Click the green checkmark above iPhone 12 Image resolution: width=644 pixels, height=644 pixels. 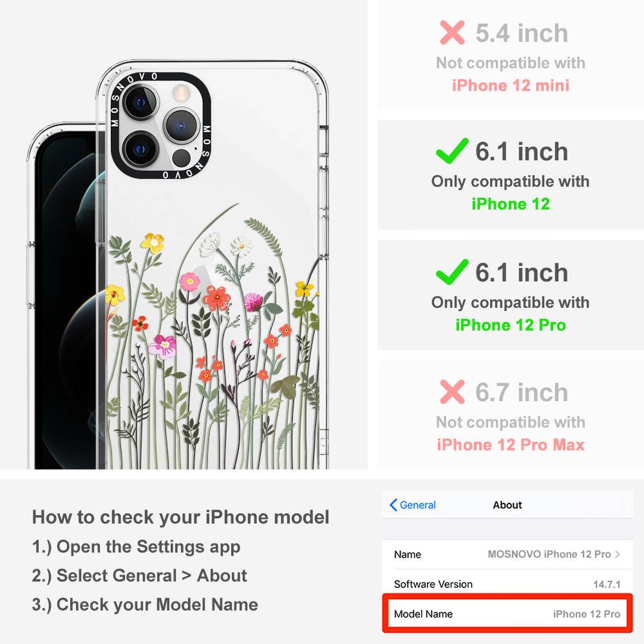[452, 151]
